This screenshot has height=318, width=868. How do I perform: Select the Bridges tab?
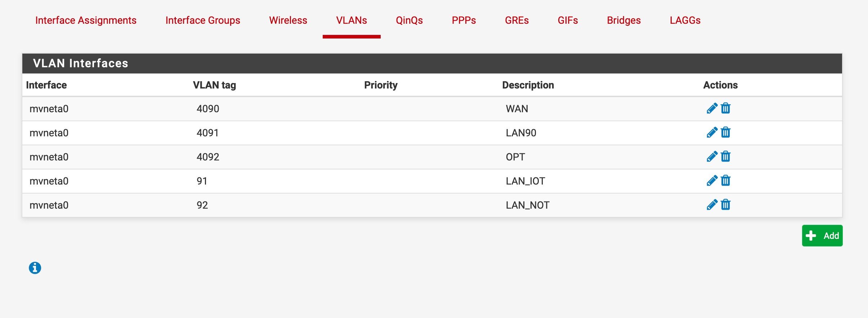[x=624, y=20]
